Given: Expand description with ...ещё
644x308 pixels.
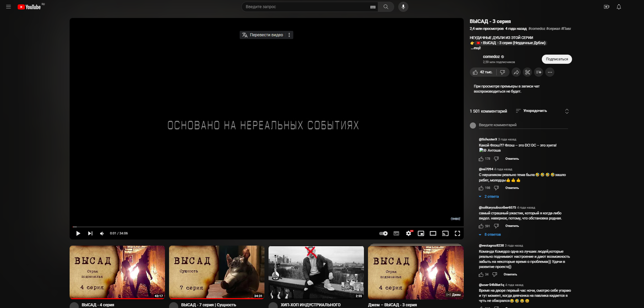Looking at the screenshot, I should 476,48.
